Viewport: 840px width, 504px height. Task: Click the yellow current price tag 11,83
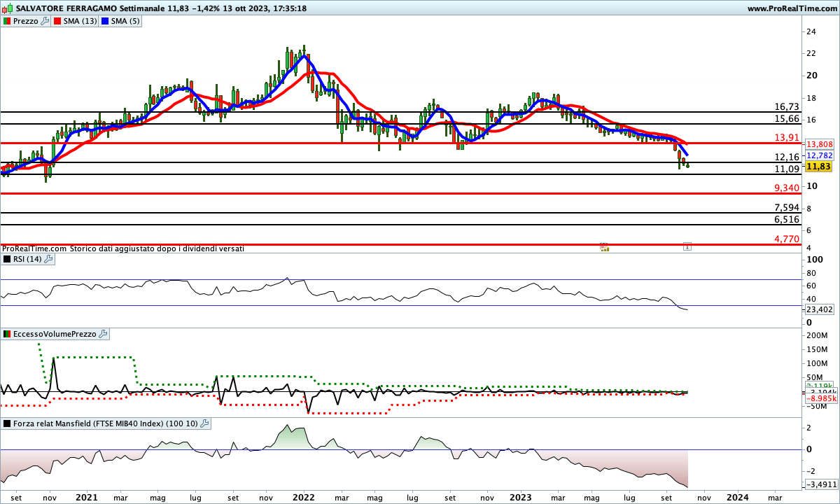818,167
